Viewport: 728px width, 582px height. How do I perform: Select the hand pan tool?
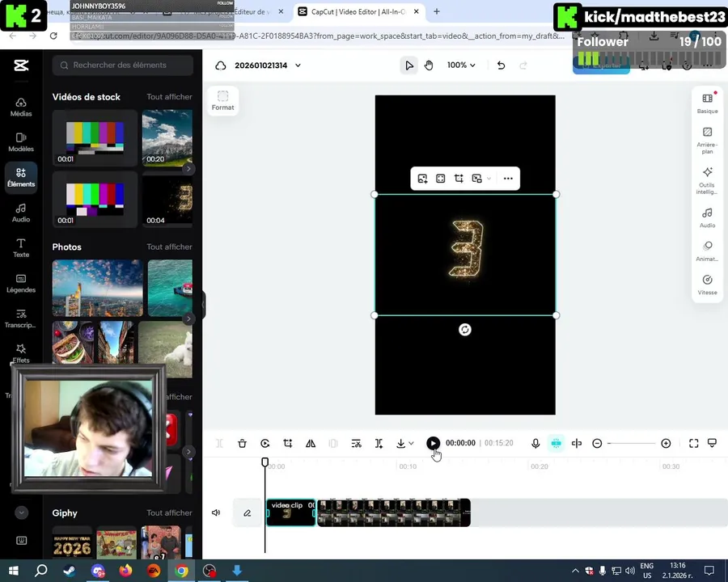429,65
